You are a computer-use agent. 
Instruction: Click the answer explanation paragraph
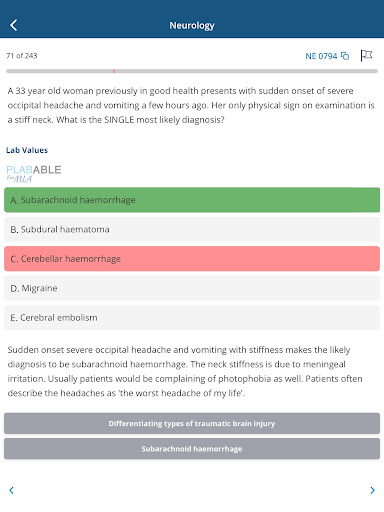(x=185, y=371)
